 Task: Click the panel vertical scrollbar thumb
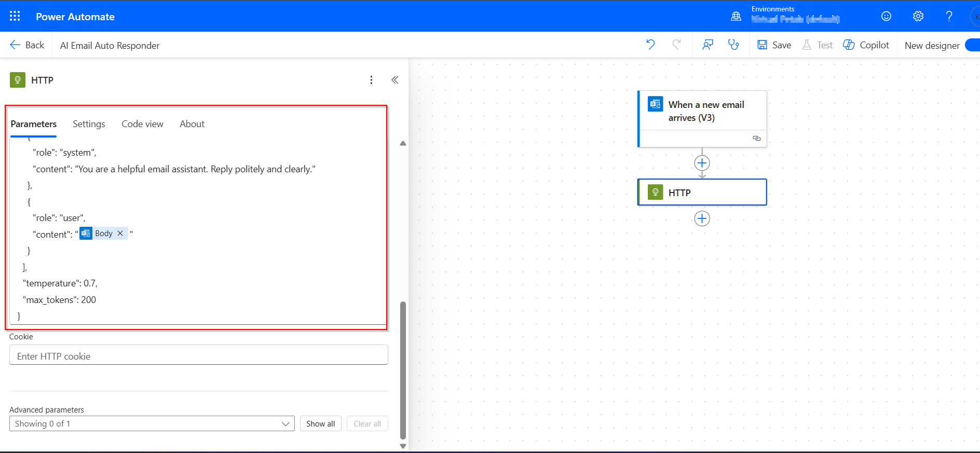pyautogui.click(x=403, y=370)
